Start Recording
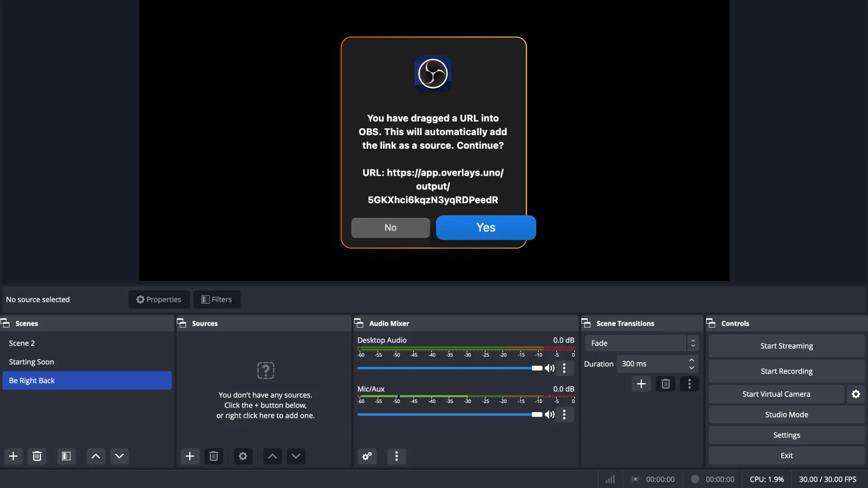The height and width of the screenshot is (488, 868). [787, 371]
